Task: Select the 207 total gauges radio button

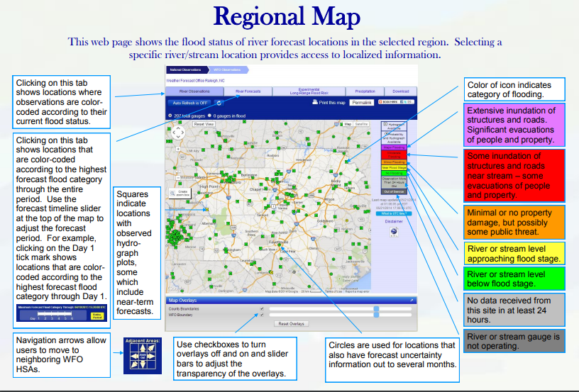Action: click(170, 116)
